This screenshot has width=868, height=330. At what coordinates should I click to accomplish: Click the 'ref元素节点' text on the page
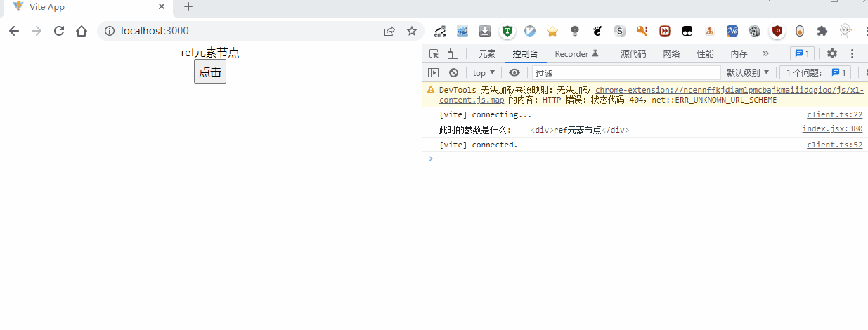click(210, 53)
